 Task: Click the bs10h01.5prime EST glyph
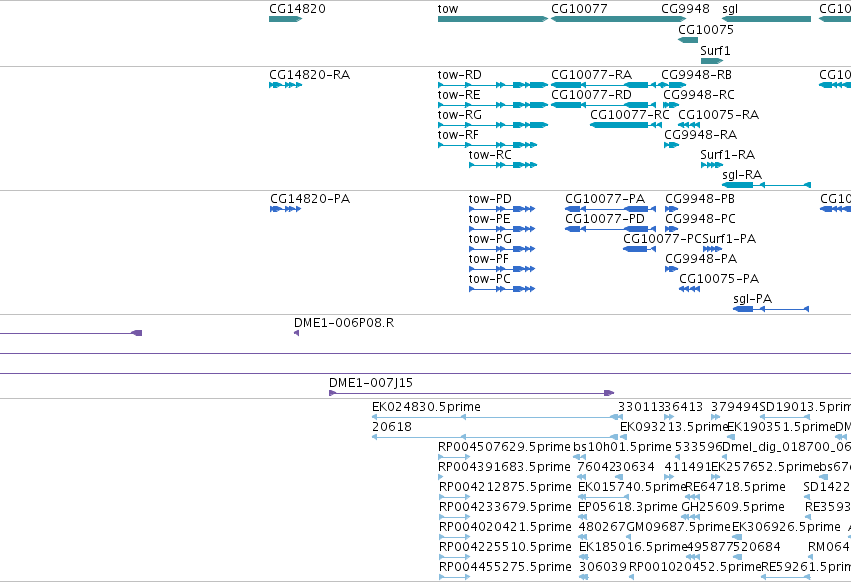tap(580, 457)
